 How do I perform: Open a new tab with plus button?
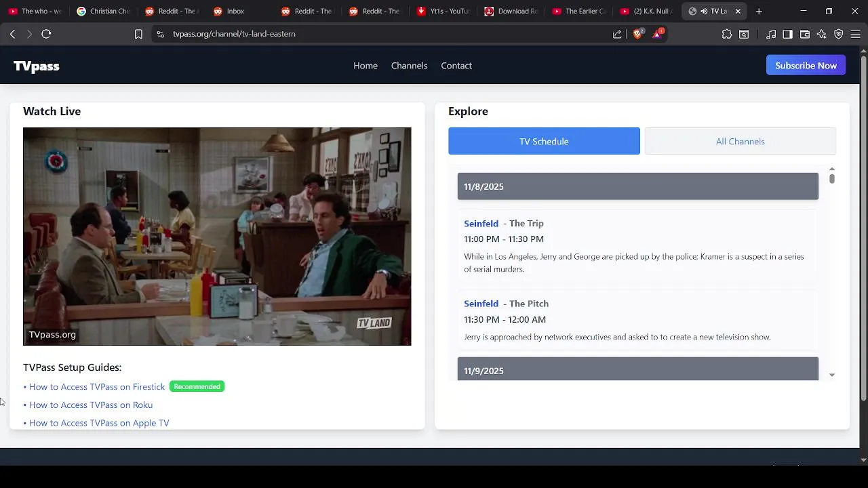[x=759, y=11]
